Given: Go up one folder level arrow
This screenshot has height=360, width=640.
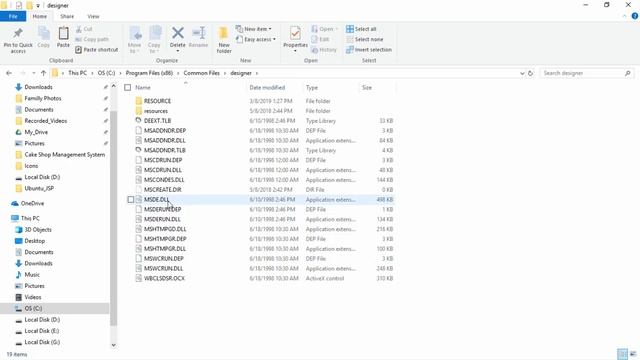Looking at the screenshot, I should (43, 73).
